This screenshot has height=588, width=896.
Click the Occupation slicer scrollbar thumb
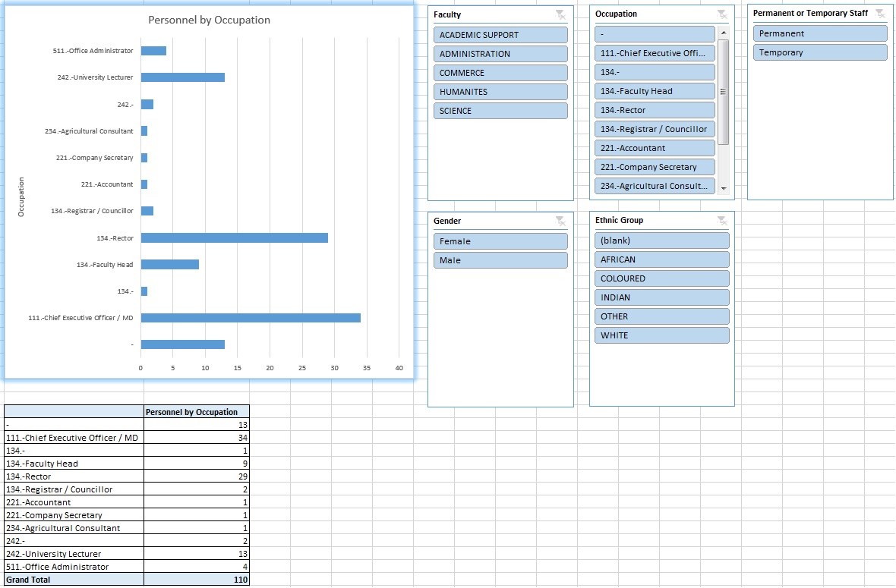[724, 91]
